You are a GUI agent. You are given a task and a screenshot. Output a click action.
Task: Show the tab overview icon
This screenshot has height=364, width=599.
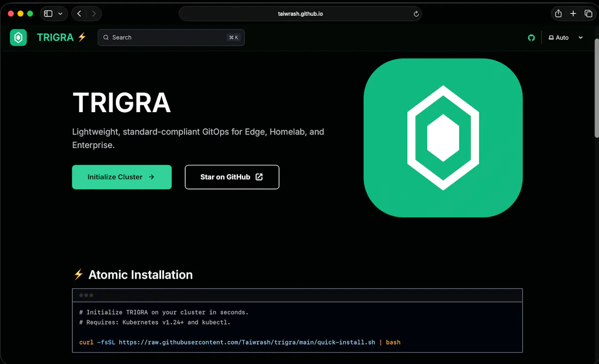(x=588, y=13)
